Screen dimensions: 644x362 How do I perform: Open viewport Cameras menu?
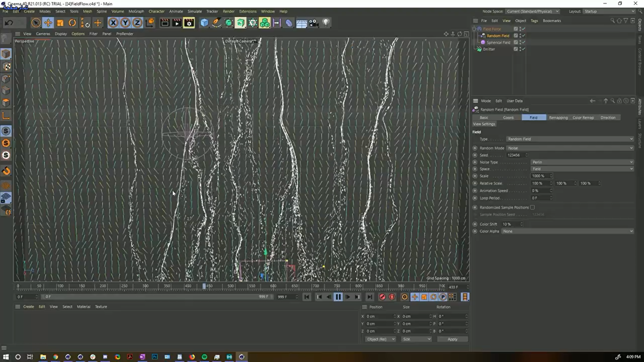pyautogui.click(x=43, y=34)
